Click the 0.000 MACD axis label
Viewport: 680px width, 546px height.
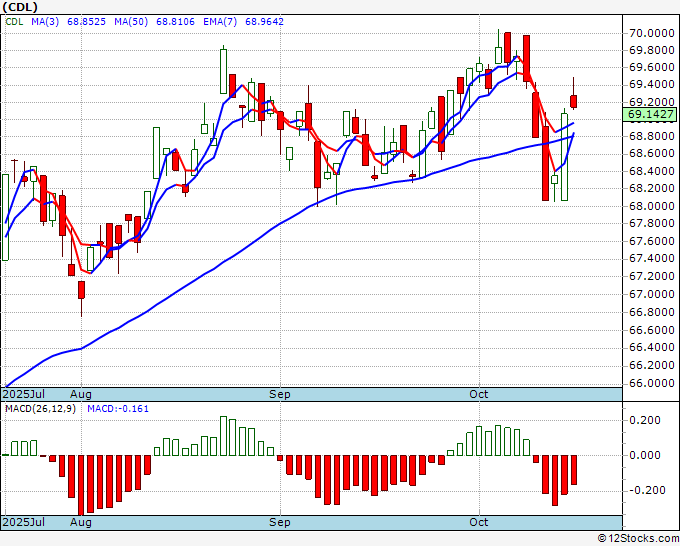(647, 455)
